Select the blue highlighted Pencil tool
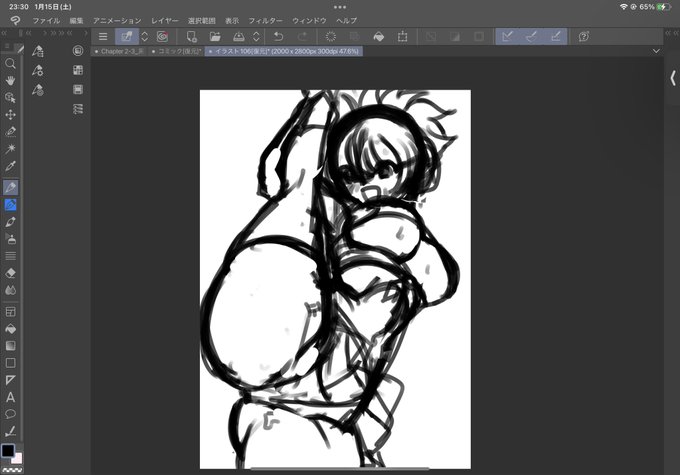This screenshot has width=680, height=475. [x=10, y=205]
